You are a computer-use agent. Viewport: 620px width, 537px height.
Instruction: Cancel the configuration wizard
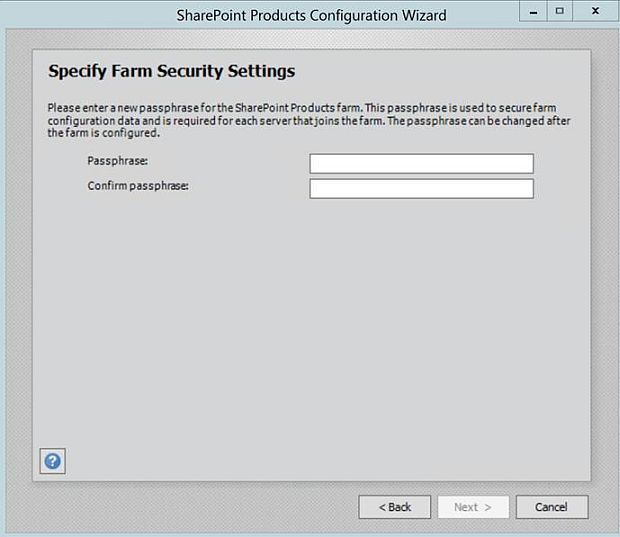click(552, 507)
